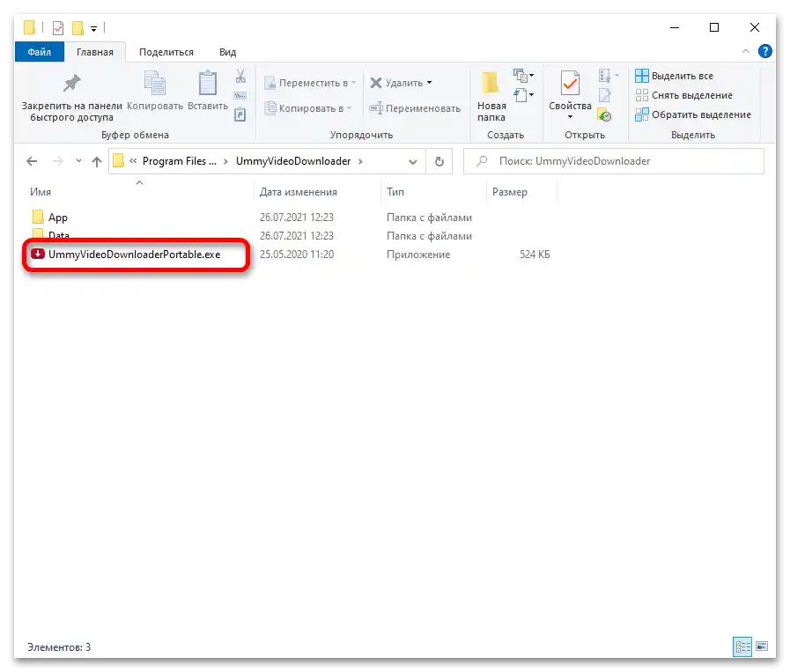
Task: Open the Файл tab
Action: pos(40,52)
